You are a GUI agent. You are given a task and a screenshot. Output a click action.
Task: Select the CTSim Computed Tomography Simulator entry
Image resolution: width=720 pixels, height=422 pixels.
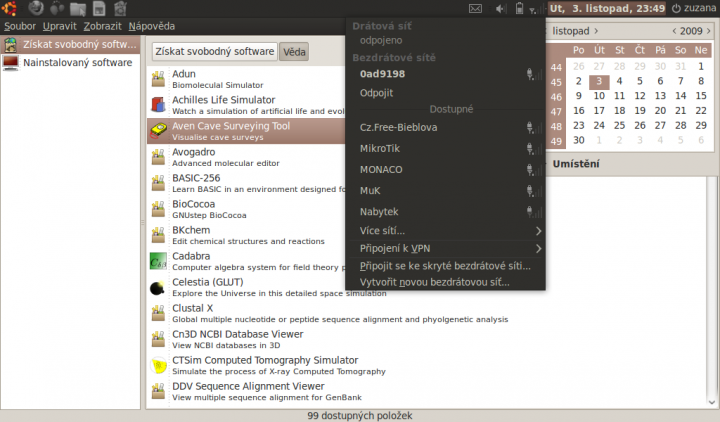(x=427, y=365)
